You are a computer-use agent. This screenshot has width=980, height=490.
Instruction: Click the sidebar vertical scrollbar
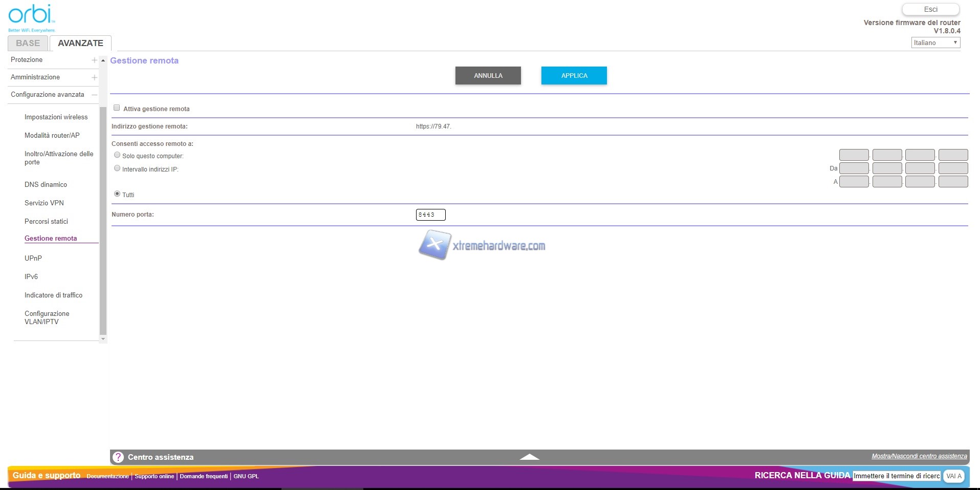[x=103, y=220]
